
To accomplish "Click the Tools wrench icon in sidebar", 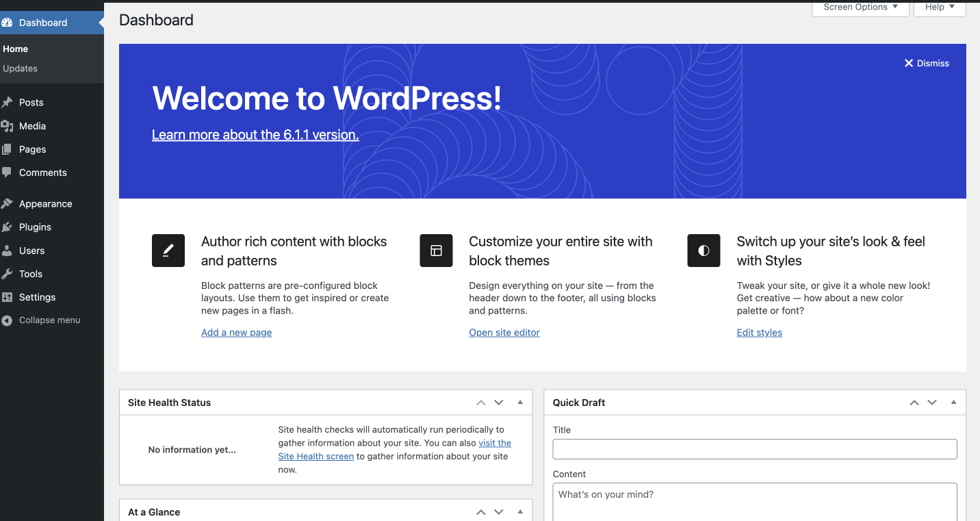I will [x=8, y=274].
